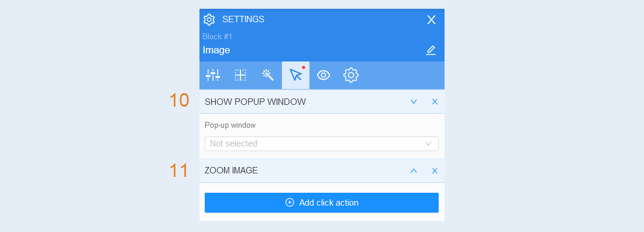Edit the Image block name with pencil icon
Screen dimensions: 644x232
(431, 50)
